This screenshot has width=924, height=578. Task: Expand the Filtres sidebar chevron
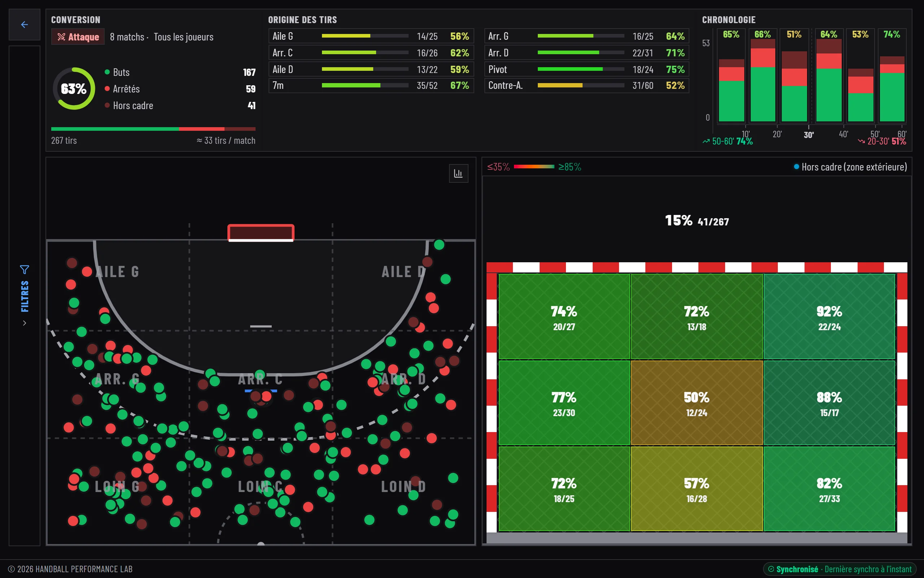coord(25,323)
